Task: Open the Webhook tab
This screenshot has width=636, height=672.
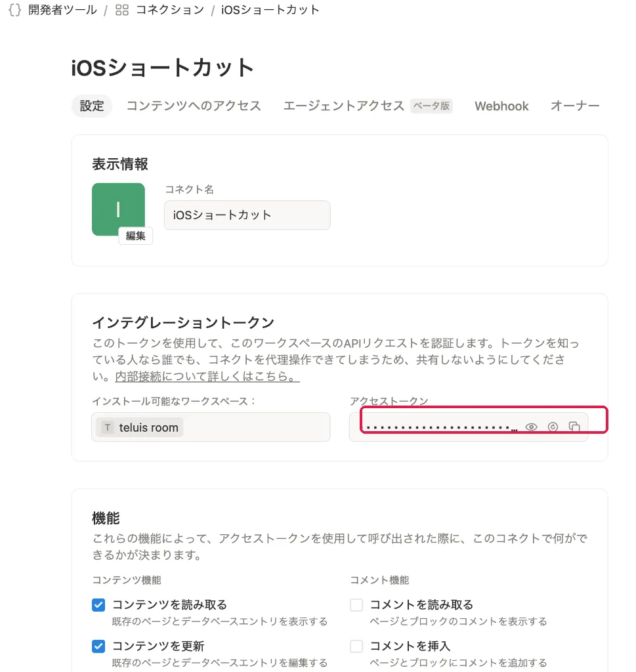Action: click(501, 106)
